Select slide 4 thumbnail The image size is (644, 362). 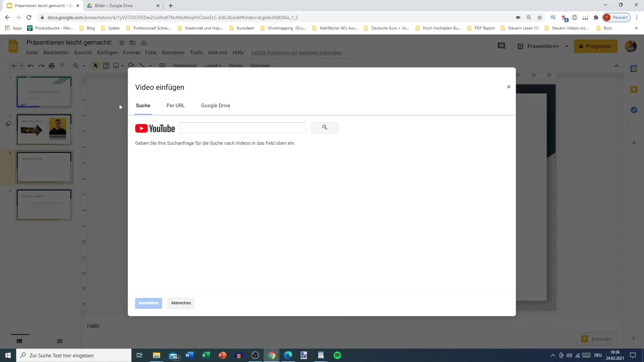[x=44, y=205]
